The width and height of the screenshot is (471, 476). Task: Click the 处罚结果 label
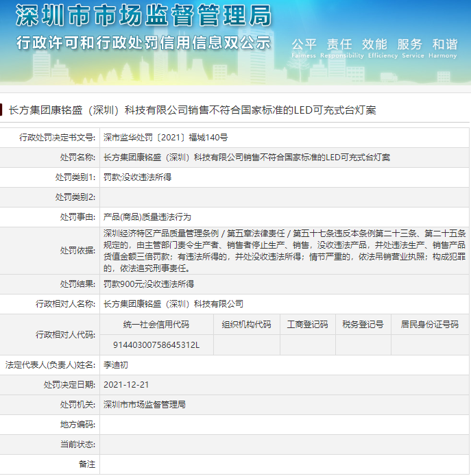click(77, 284)
